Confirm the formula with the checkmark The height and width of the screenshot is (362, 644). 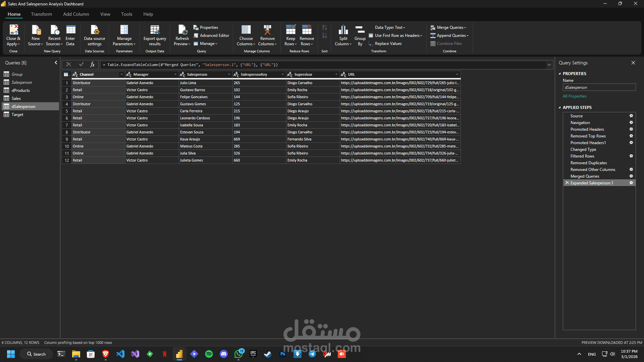[81, 65]
